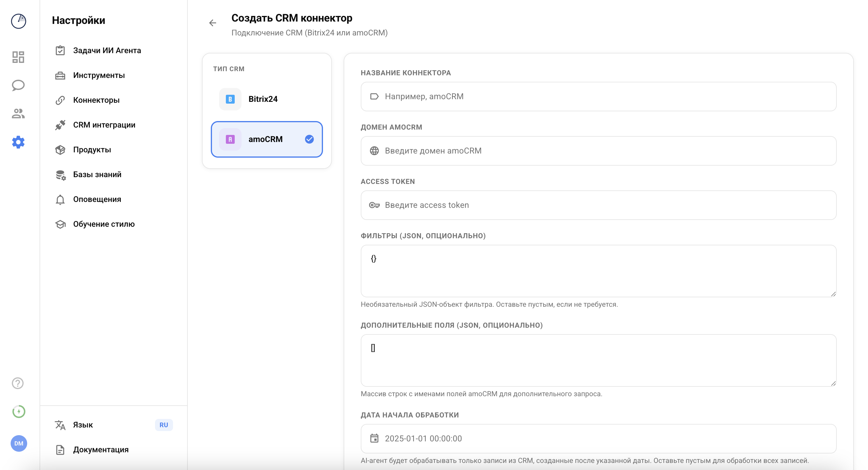The width and height of the screenshot is (868, 470).
Task: Open the settings gear icon
Action: tap(19, 142)
